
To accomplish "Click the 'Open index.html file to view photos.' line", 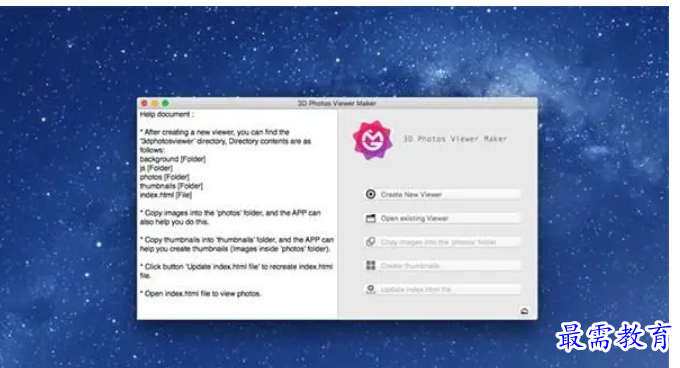I will click(200, 294).
